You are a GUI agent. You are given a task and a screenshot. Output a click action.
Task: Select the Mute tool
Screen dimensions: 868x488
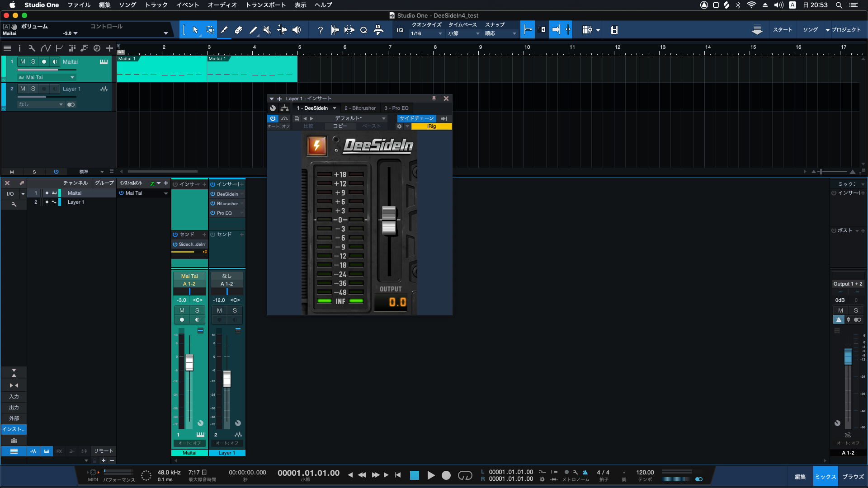coord(267,30)
